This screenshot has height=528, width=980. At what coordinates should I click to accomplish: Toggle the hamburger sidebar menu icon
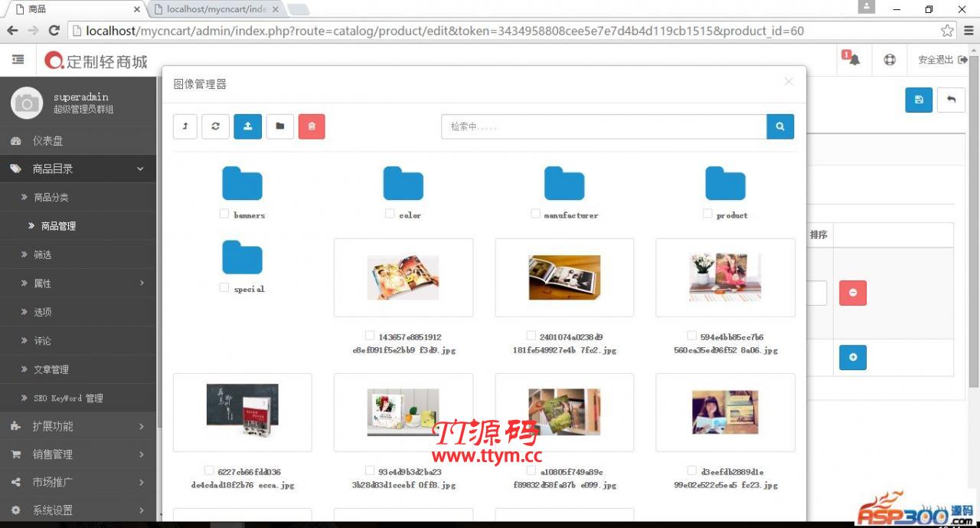(x=18, y=60)
